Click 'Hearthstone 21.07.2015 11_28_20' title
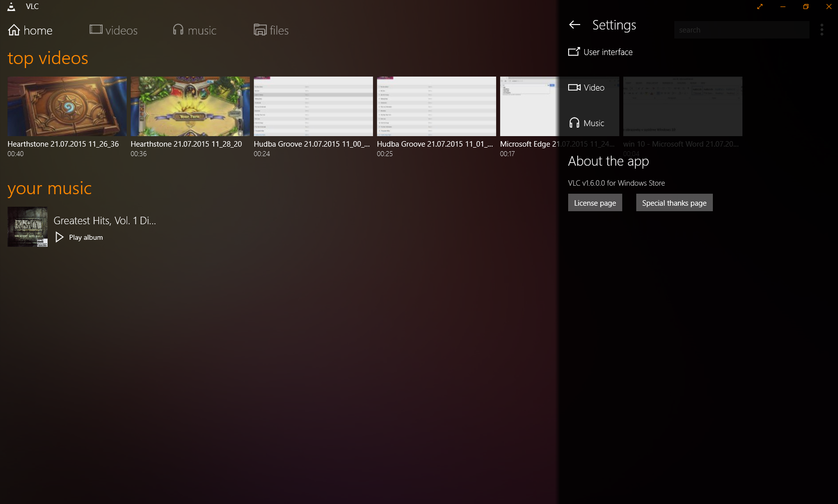The image size is (838, 504). pos(186,144)
